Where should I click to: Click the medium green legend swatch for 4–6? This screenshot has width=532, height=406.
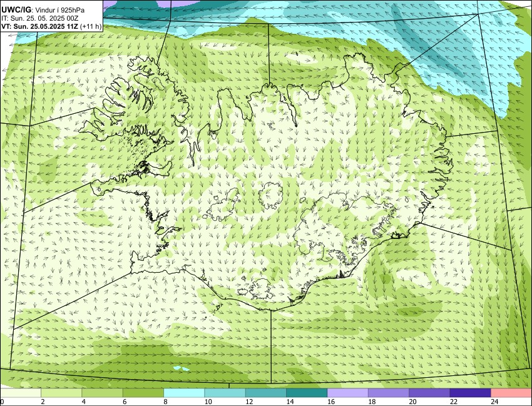click(x=102, y=393)
